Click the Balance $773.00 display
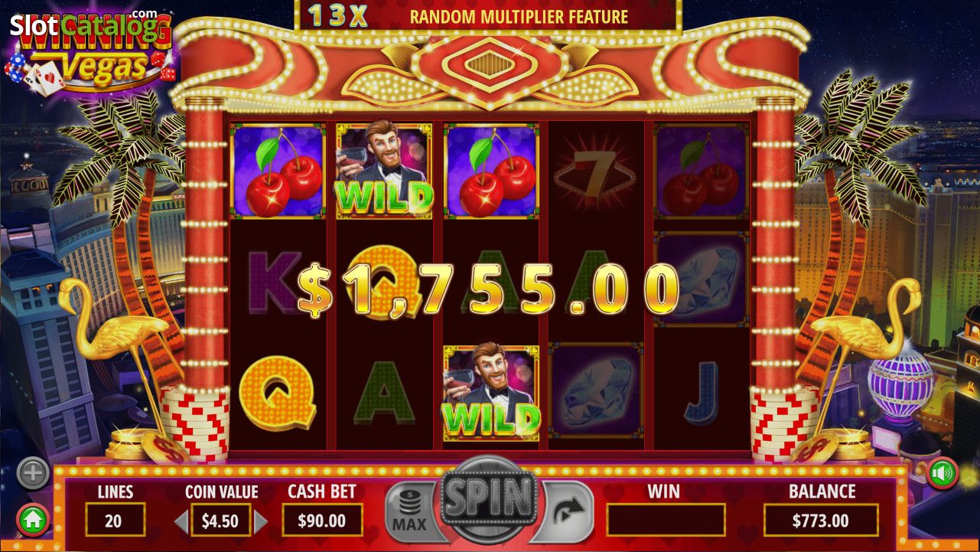The height and width of the screenshot is (552, 980). tap(822, 520)
